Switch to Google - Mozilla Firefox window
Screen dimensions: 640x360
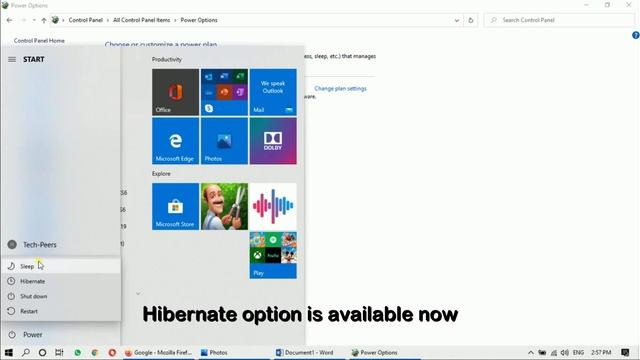coord(159,352)
